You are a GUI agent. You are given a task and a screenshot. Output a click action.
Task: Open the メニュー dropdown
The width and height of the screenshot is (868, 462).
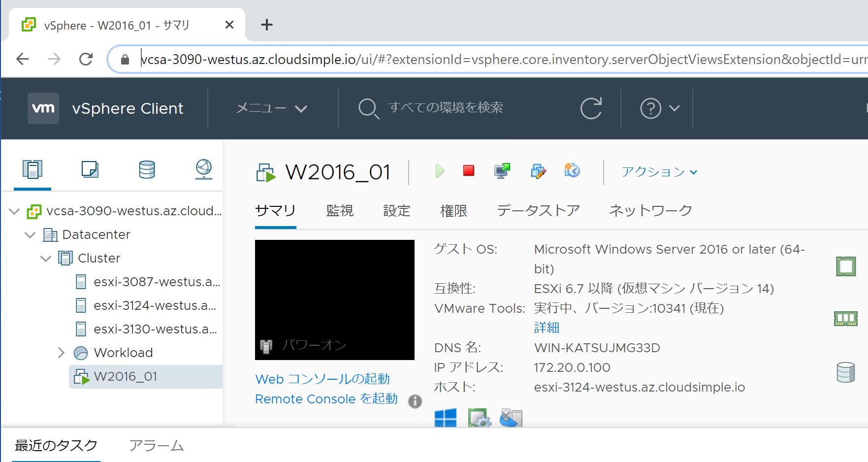(270, 108)
